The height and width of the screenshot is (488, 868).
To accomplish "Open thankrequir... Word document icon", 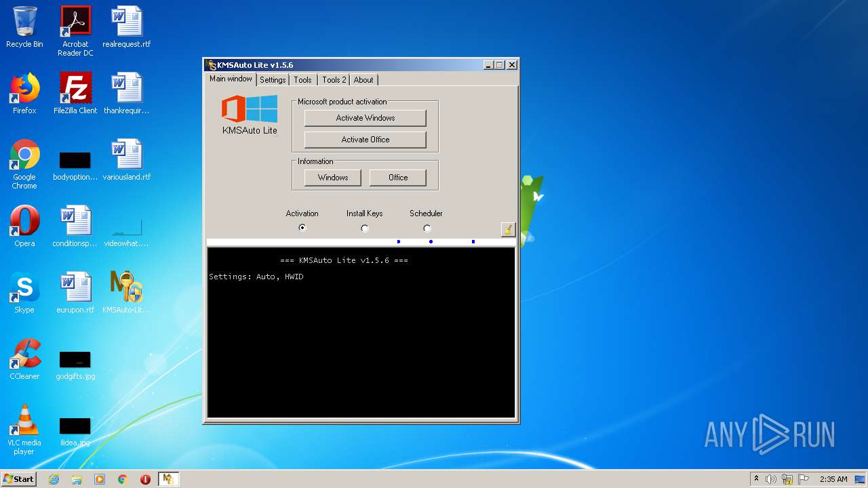I will 127,94.
